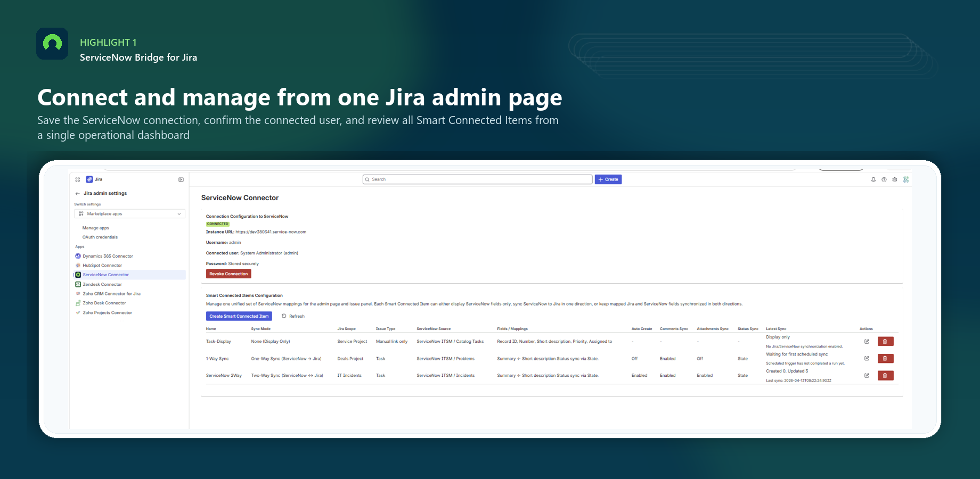This screenshot has width=980, height=479.
Task: Click the app switcher grid icon
Action: click(x=78, y=179)
